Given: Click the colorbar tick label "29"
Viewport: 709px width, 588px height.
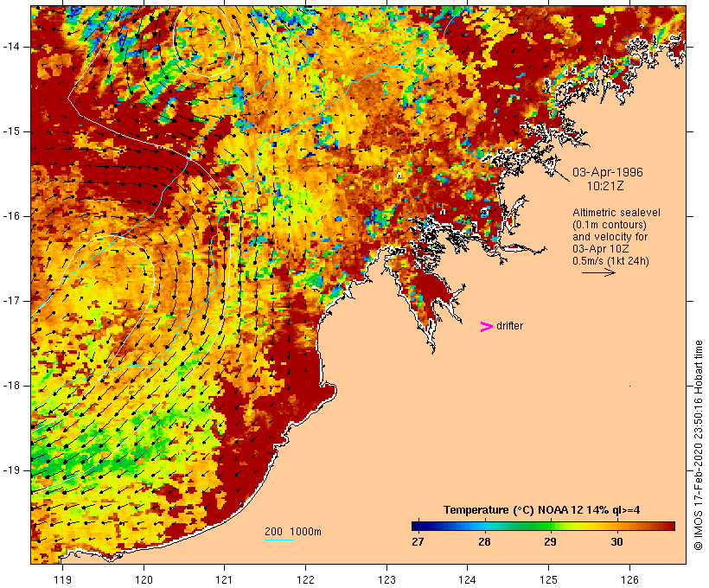Looking at the screenshot, I should coord(550,541).
